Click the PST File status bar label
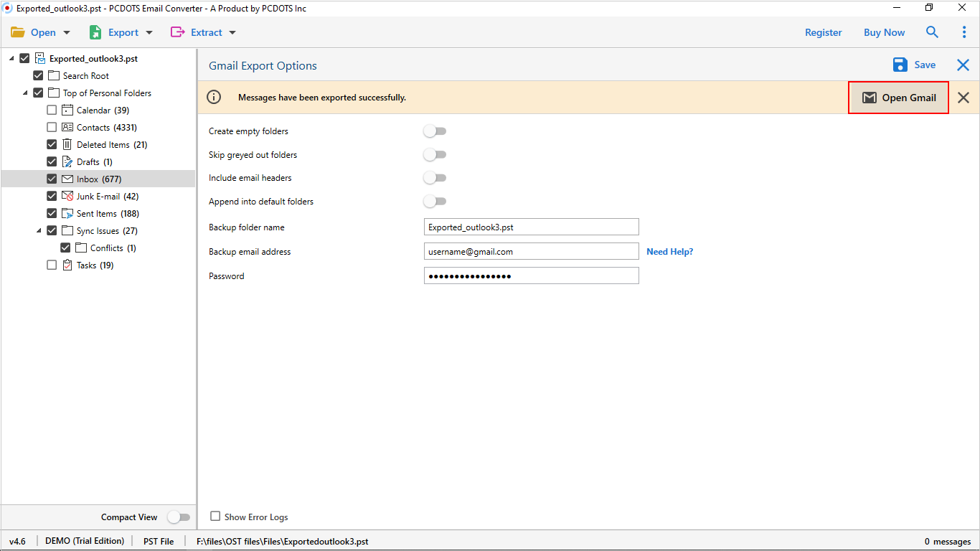The width and height of the screenshot is (980, 551). click(x=159, y=541)
